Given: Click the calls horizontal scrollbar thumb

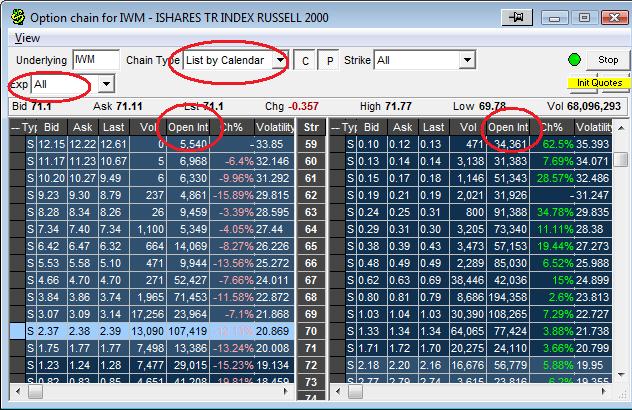Looking at the screenshot, I should pos(36,391).
